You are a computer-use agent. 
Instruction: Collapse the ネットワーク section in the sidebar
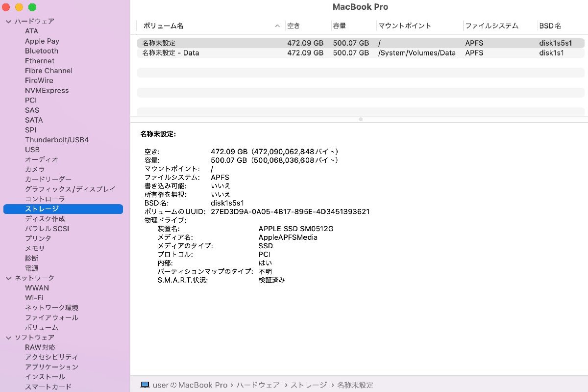click(x=8, y=278)
